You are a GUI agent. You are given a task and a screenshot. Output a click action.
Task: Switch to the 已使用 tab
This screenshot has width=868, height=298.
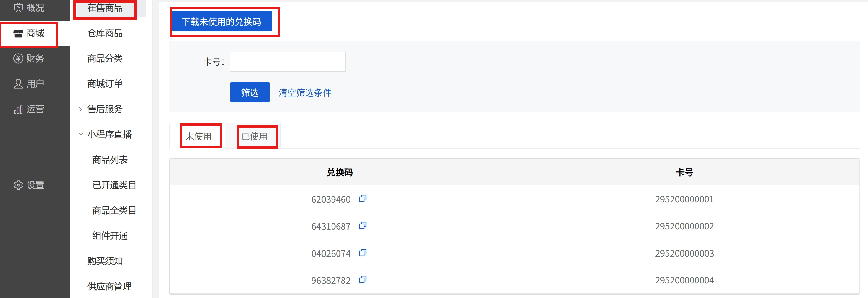coord(254,136)
